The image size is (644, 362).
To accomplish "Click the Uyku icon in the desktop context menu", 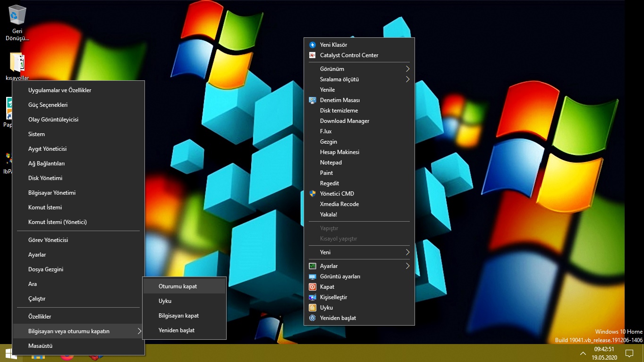I will tap(312, 308).
